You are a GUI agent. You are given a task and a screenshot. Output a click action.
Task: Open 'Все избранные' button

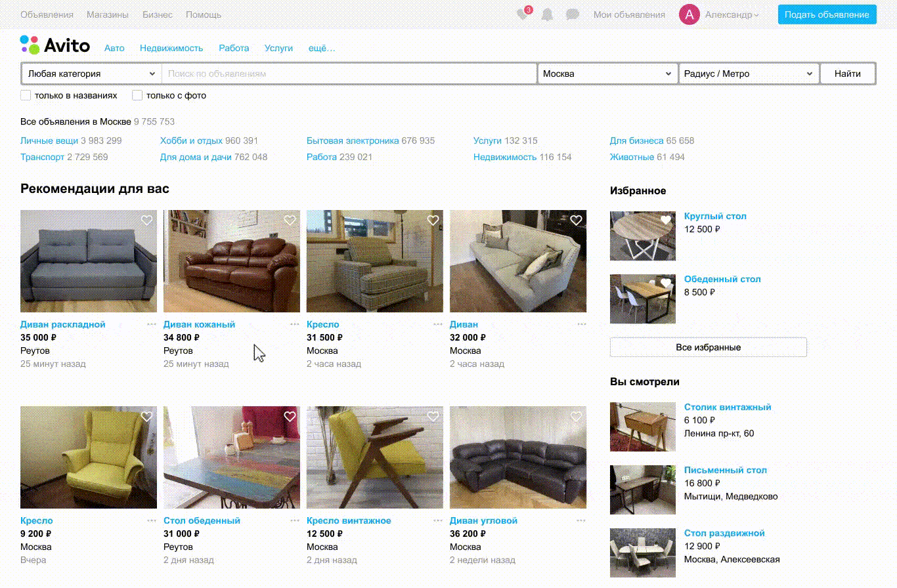(x=709, y=347)
